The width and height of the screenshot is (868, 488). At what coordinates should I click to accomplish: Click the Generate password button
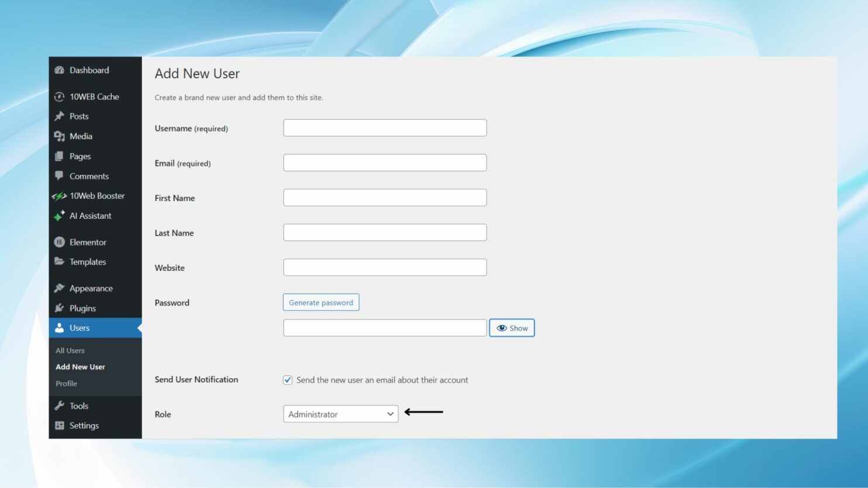321,302
